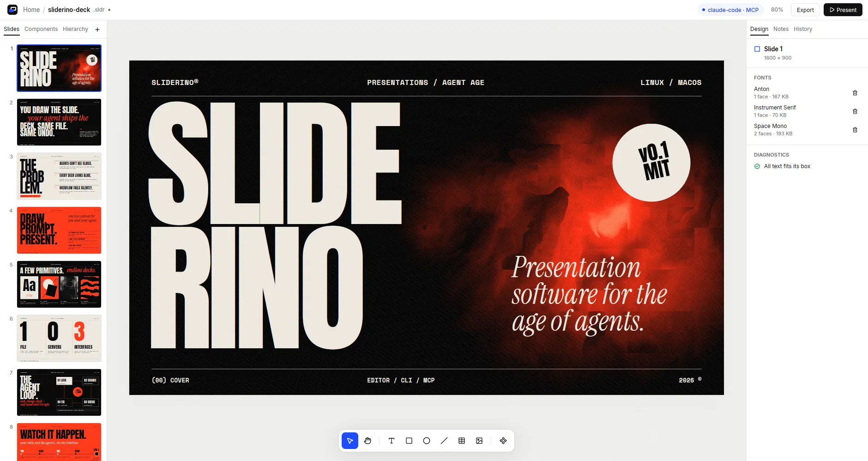Open slide 3 'The Problem' thumbnail

59,176
